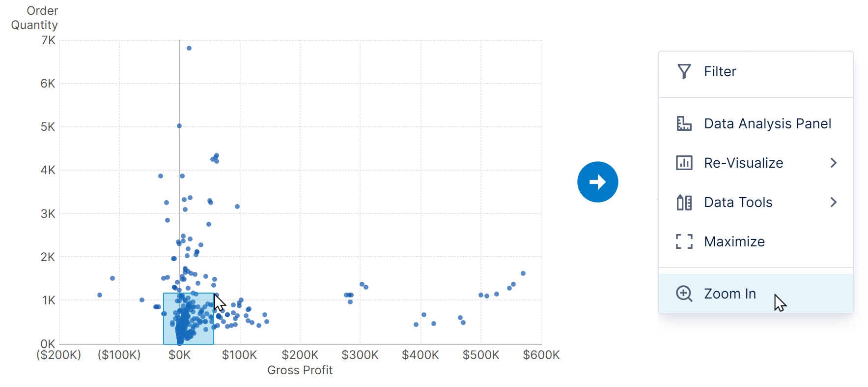Click the Data Tools menu label
868x387 pixels.
coord(738,202)
